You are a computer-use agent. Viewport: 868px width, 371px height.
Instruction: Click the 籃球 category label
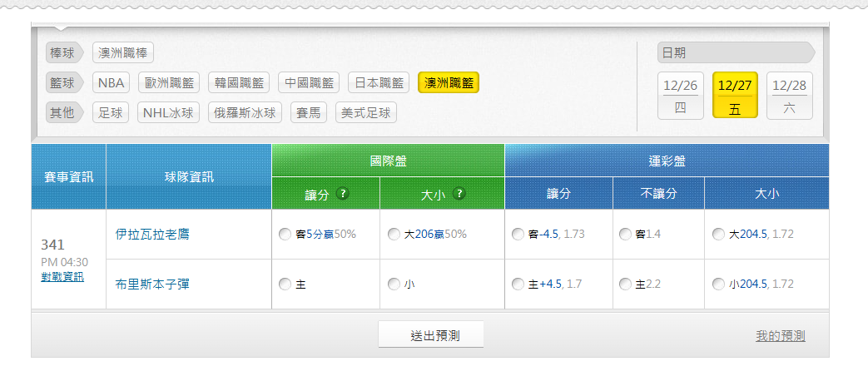click(64, 83)
